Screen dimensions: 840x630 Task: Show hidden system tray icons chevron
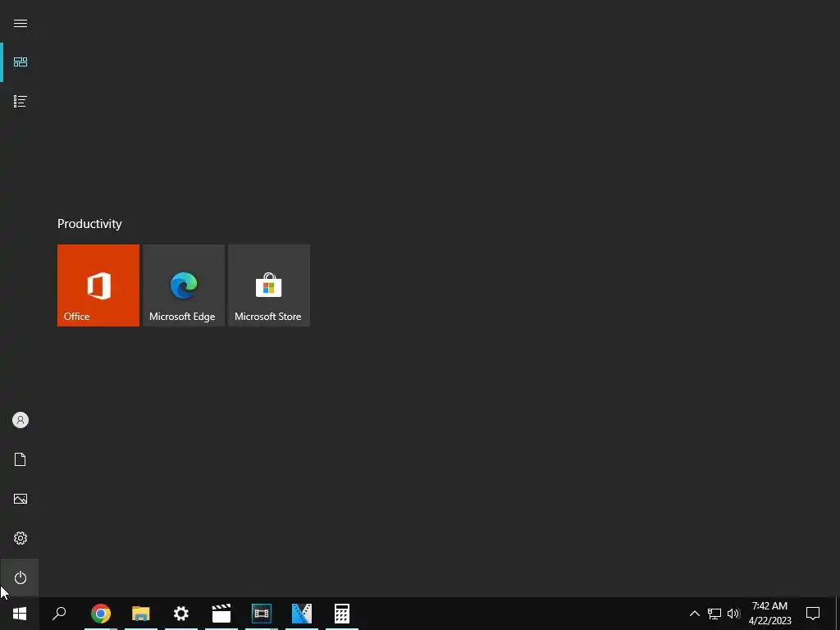(694, 614)
